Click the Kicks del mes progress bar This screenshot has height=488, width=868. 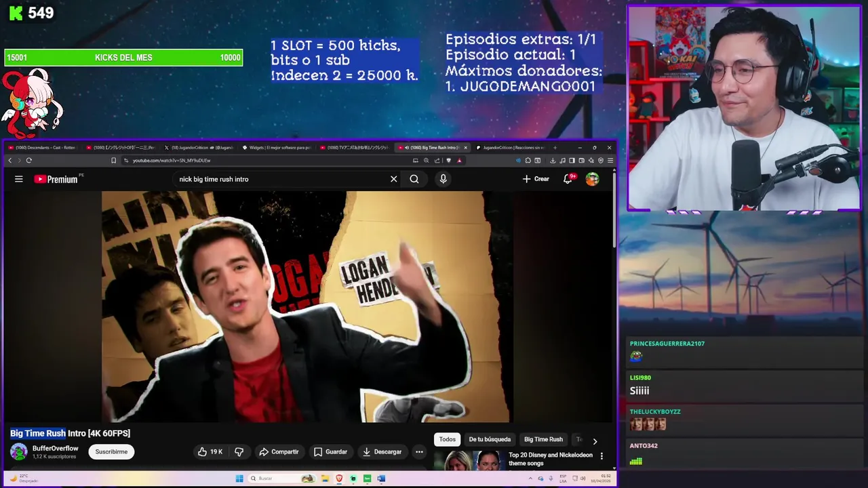[123, 58]
